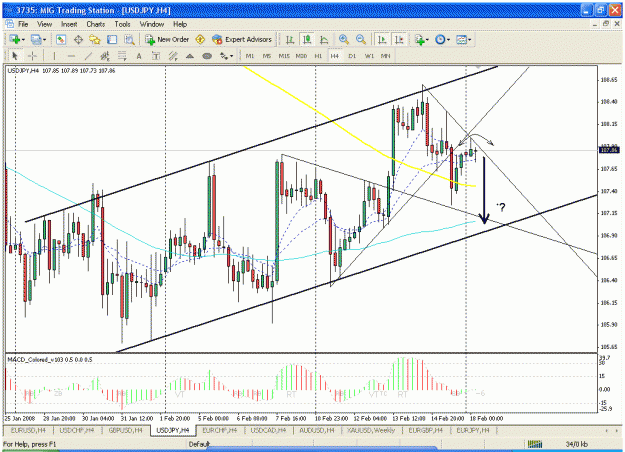Viewport: 625px width, 452px height.
Task: Select the Vertical Line drawing tool
Action: pyautogui.click(x=54, y=56)
